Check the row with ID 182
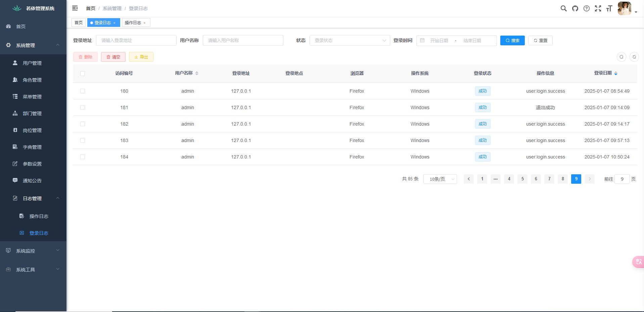 (83, 124)
